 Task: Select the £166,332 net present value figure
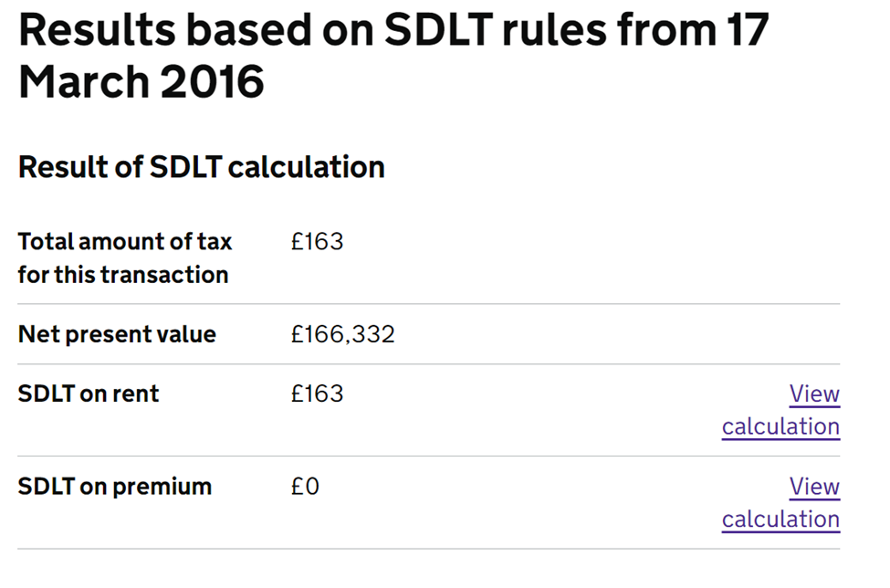tap(342, 334)
